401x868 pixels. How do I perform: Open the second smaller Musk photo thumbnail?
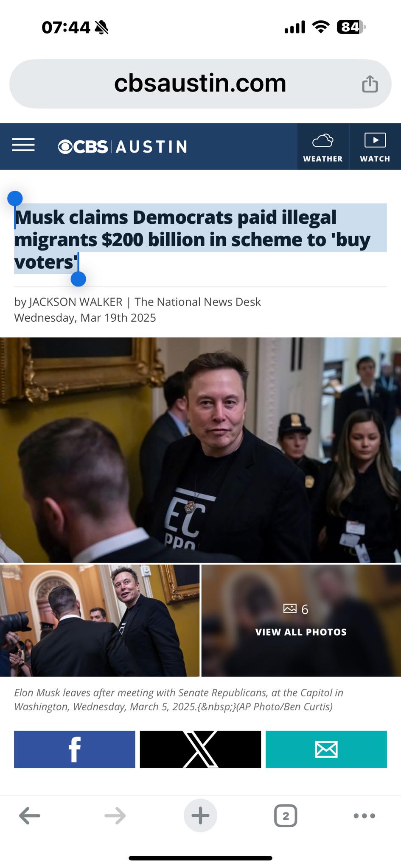[x=100, y=620]
